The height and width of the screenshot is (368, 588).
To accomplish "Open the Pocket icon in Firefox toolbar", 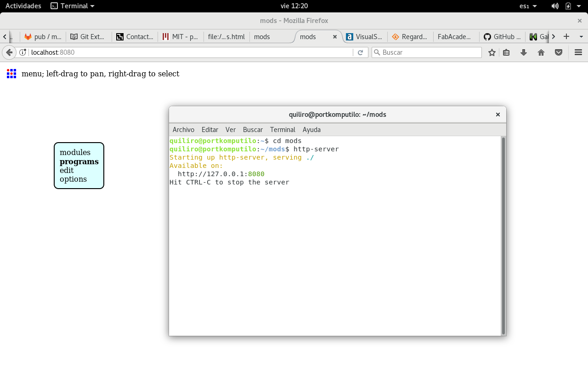I will tap(559, 52).
